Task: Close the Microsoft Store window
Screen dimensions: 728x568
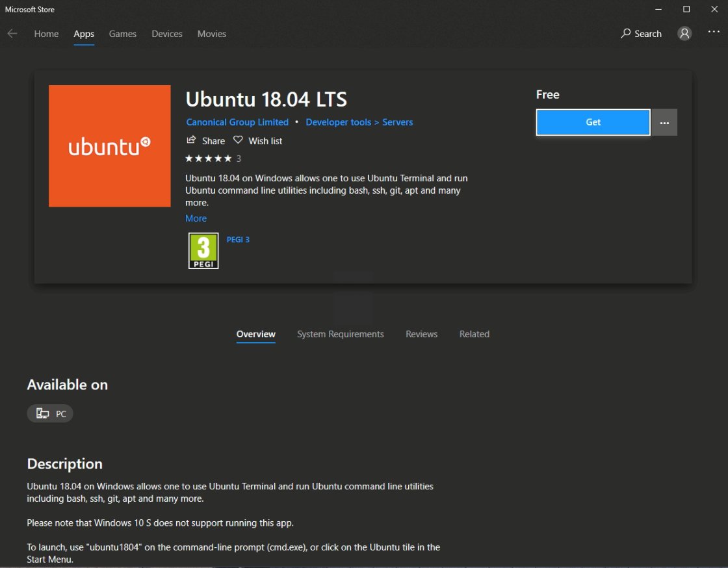Action: (x=714, y=9)
